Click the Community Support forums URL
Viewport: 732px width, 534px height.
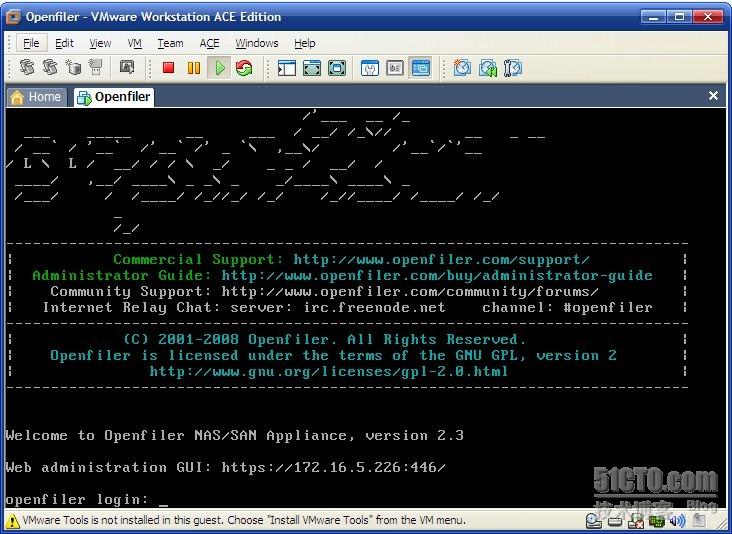coord(410,292)
